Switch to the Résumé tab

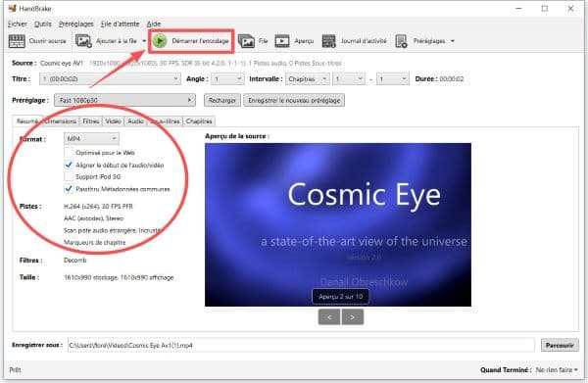point(27,121)
